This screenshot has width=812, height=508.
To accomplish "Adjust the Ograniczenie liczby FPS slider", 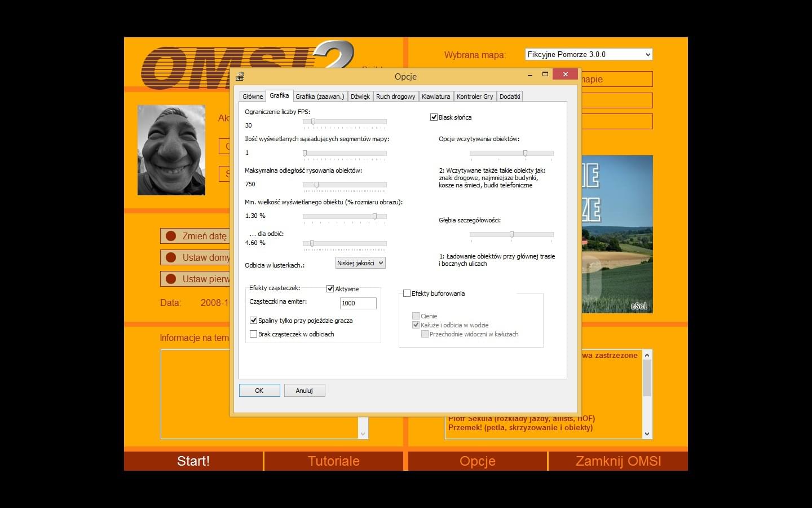I will (345, 122).
